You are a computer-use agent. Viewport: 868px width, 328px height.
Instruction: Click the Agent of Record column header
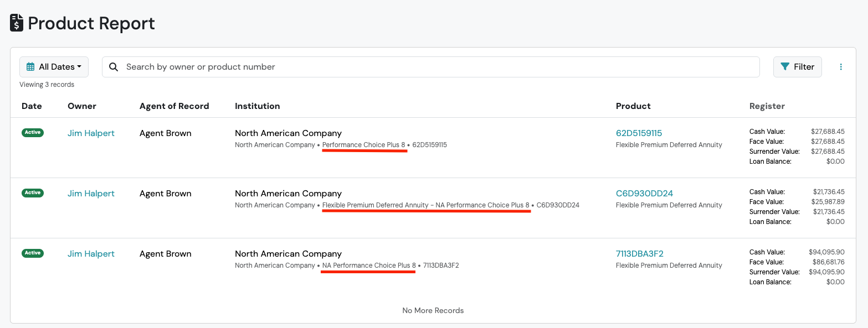(x=174, y=106)
